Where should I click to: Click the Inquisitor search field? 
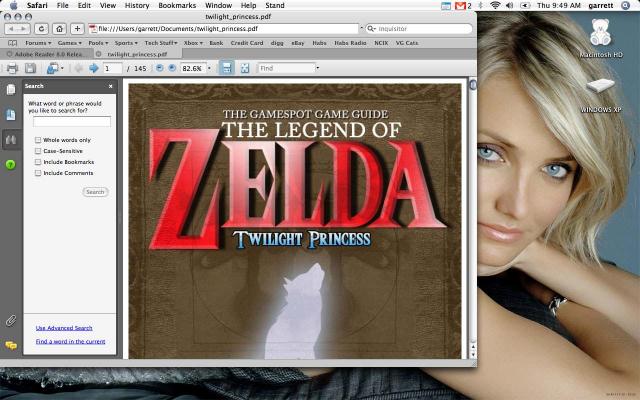click(419, 29)
